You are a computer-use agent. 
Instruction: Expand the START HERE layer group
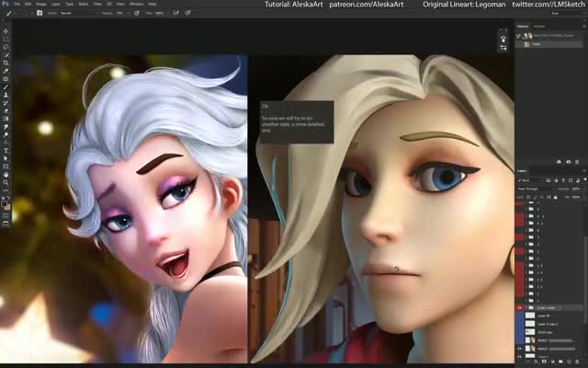click(526, 308)
